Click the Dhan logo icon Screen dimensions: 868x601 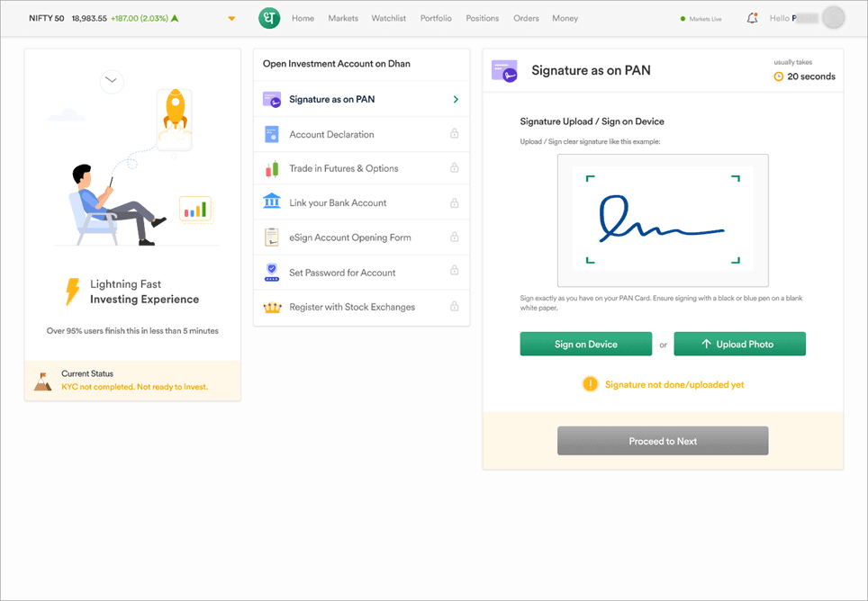pos(269,18)
